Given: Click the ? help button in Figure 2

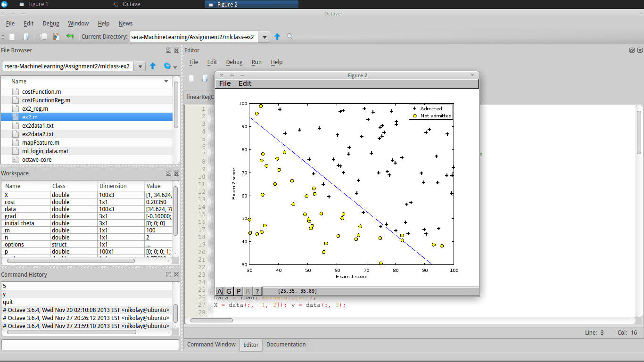Looking at the screenshot, I should [257, 291].
